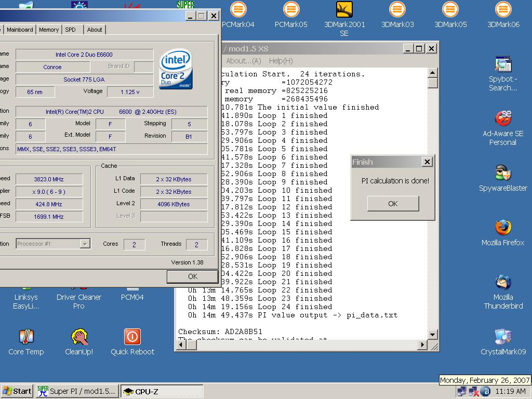Screen dimensions: 532x399
Task: Click Super PI vertical scrollbar down arrow
Action: 433,335
